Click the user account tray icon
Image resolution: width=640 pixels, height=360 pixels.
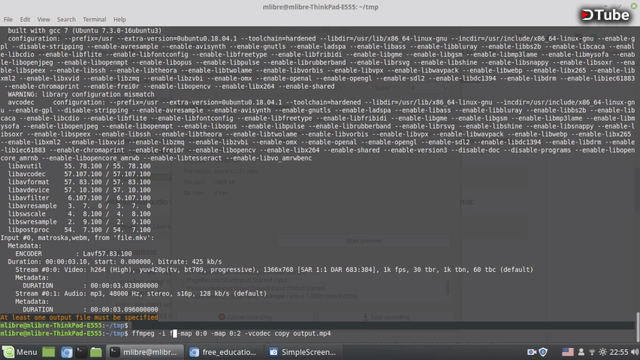581,352
